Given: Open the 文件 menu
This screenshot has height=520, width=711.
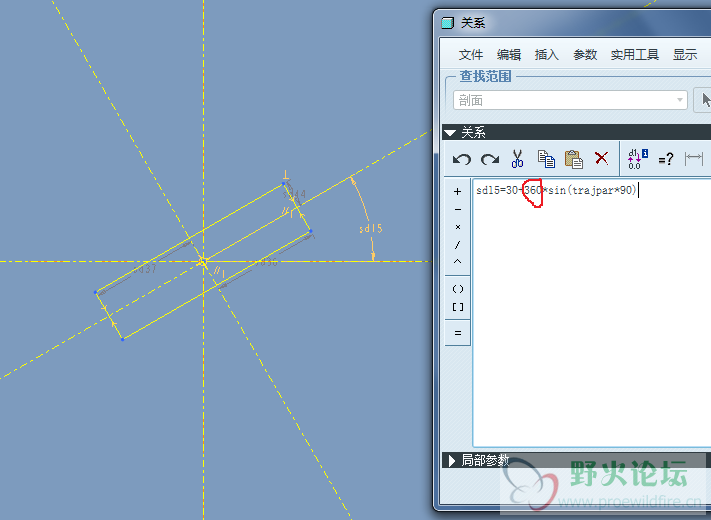Looking at the screenshot, I should pos(471,55).
